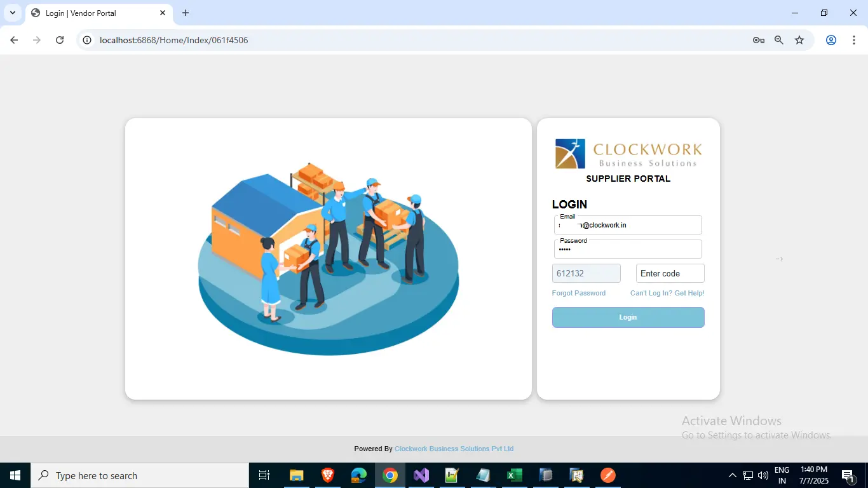Open the Chrome profile avatar icon
This screenshot has height=488, width=868.
831,40
